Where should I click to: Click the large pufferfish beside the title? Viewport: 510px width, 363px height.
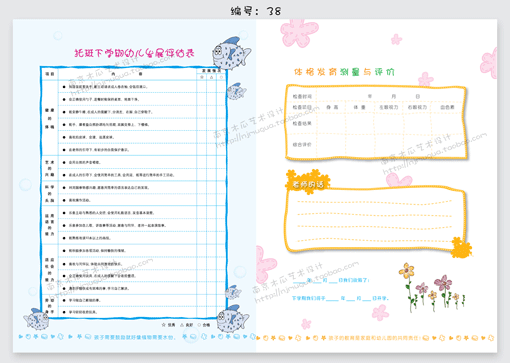pyautogui.click(x=231, y=53)
